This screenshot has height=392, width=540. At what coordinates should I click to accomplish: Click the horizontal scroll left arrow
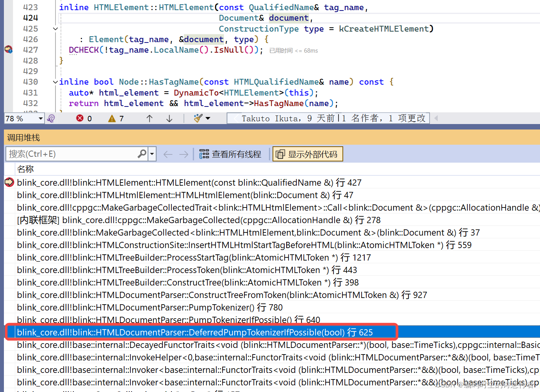[436, 118]
